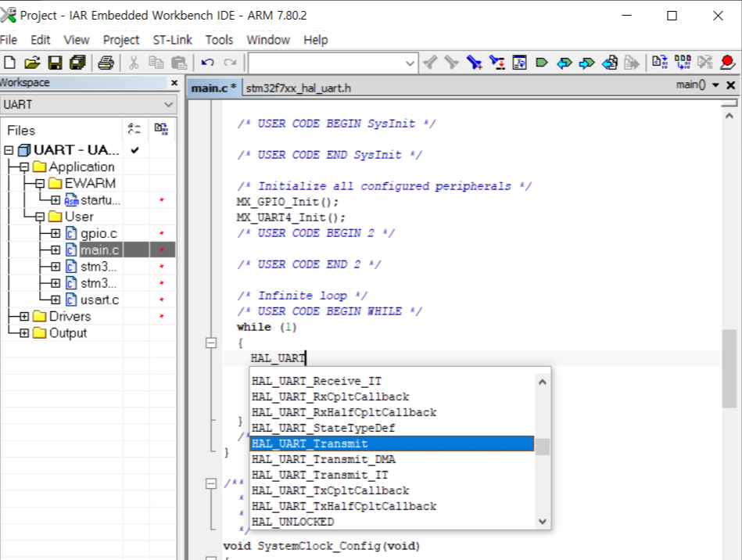Undo the last edit
The width and height of the screenshot is (742, 560).
[207, 63]
